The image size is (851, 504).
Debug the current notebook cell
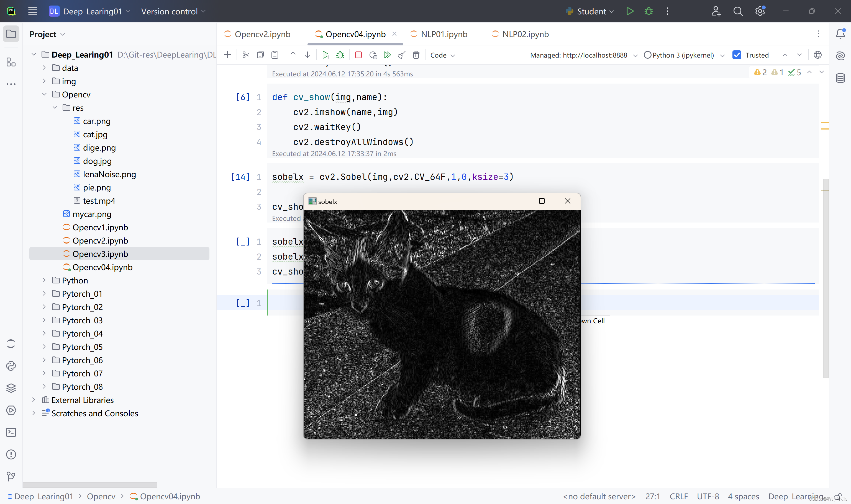[340, 55]
